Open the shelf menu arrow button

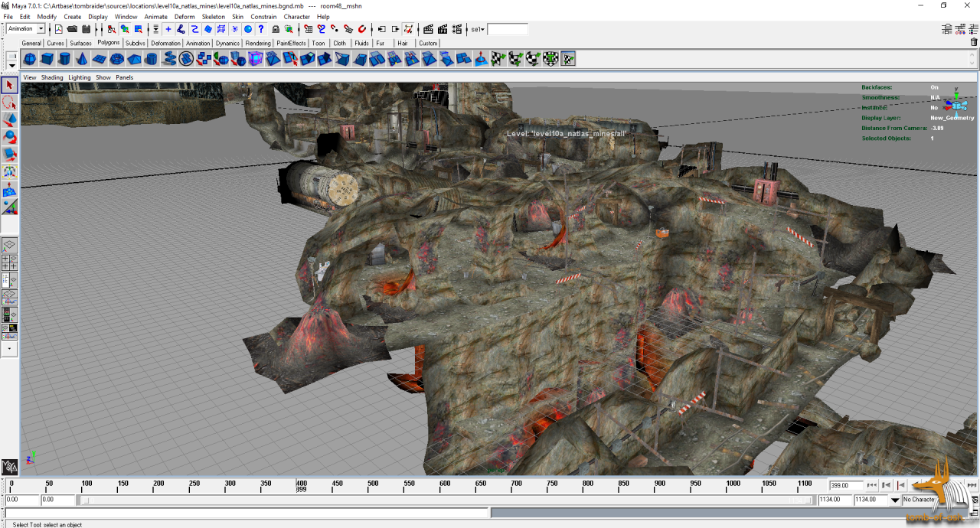[x=11, y=66]
